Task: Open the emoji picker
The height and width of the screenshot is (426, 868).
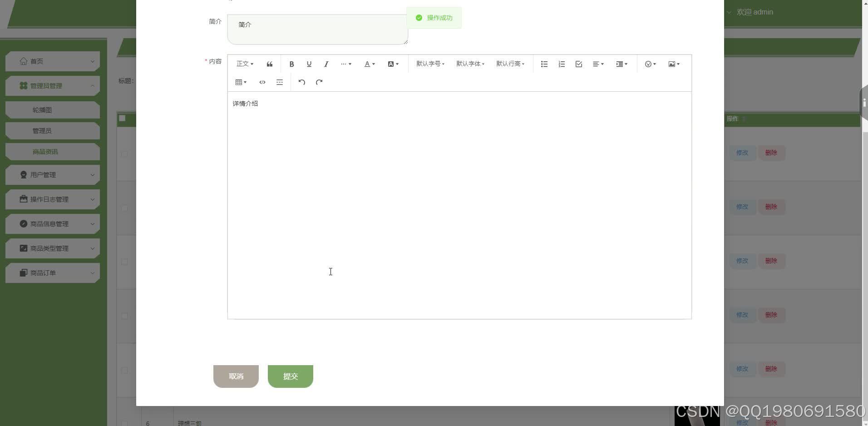Action: pyautogui.click(x=651, y=64)
